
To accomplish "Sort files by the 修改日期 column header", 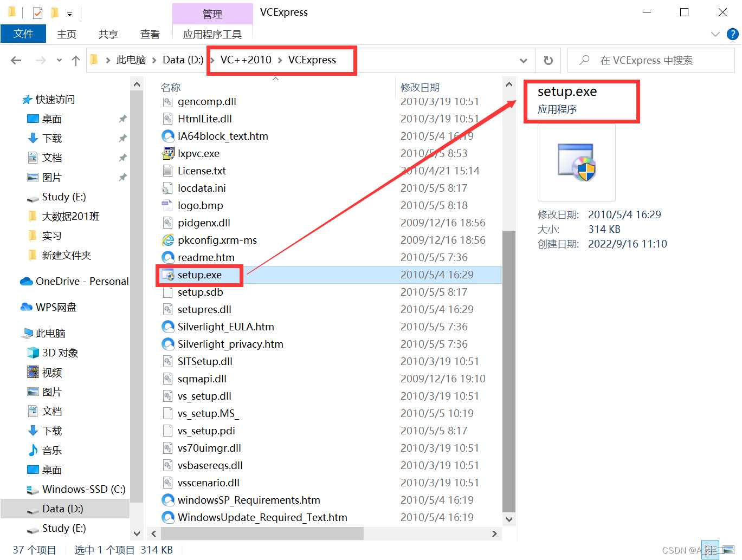I will coord(420,87).
